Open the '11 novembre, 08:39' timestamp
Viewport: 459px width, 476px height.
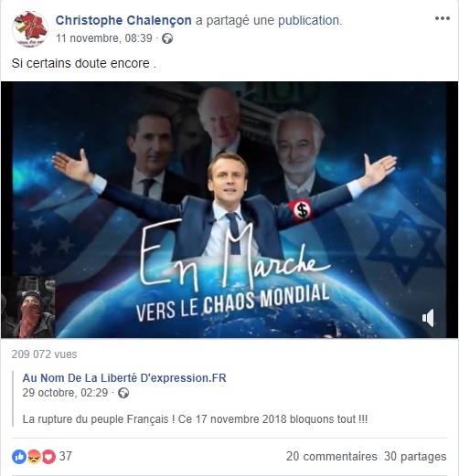point(104,38)
